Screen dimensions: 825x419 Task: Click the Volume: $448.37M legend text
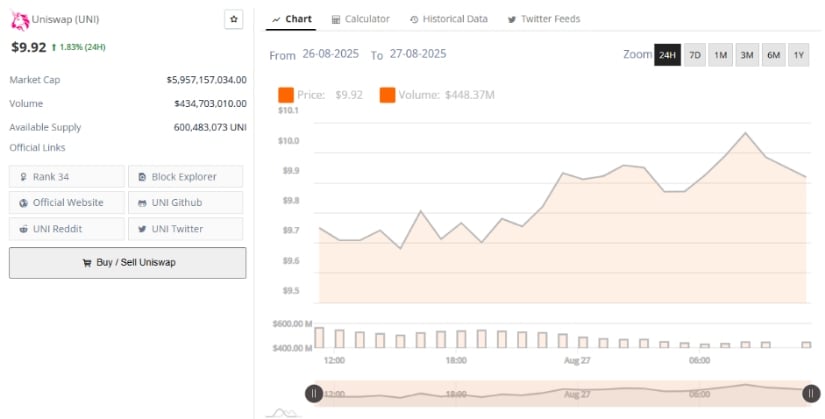click(446, 95)
